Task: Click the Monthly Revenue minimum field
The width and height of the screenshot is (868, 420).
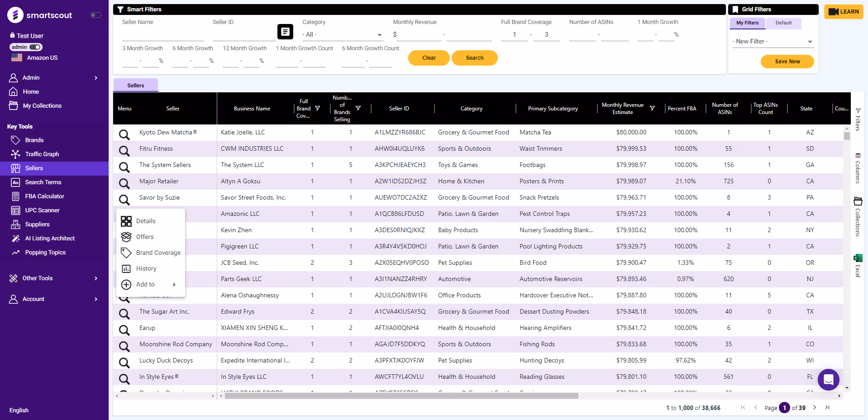Action: click(x=419, y=34)
